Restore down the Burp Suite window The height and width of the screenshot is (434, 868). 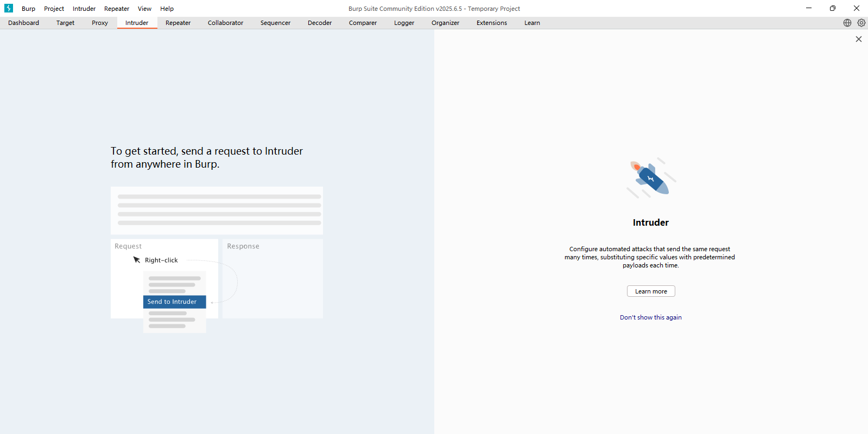tap(832, 8)
